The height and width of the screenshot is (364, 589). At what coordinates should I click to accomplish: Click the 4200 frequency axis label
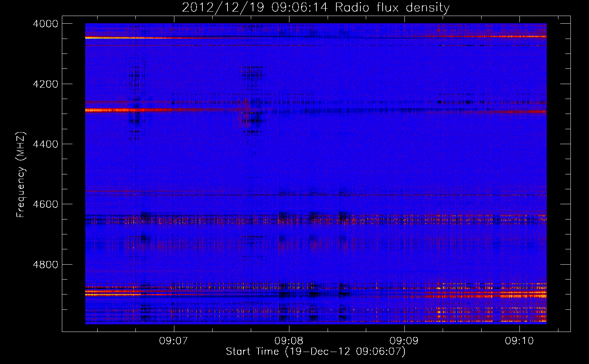[46, 84]
